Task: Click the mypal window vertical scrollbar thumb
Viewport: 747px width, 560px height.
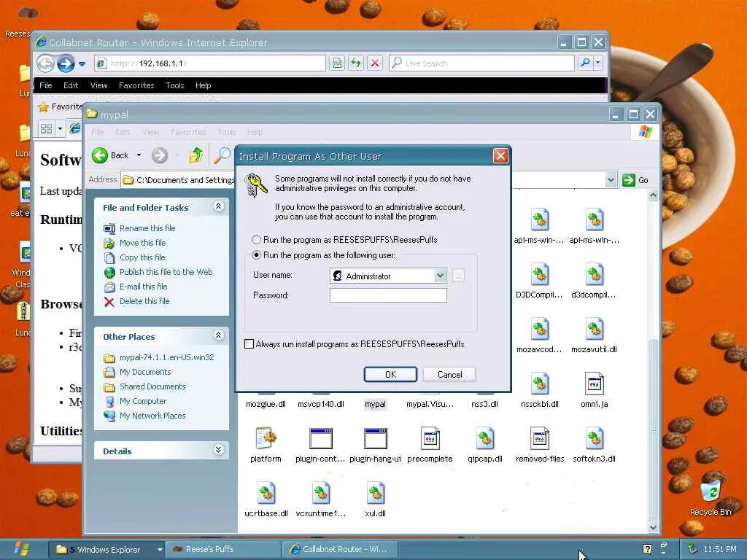Action: (x=654, y=429)
